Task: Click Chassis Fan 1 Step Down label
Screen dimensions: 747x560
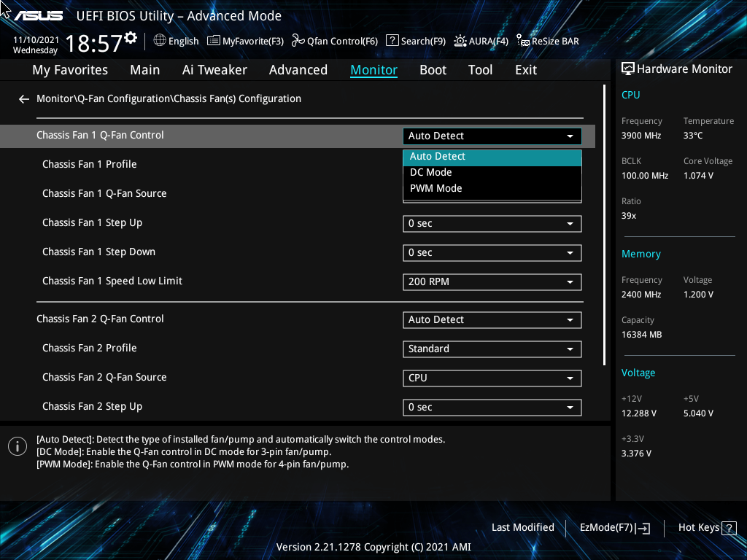Action: pos(98,252)
